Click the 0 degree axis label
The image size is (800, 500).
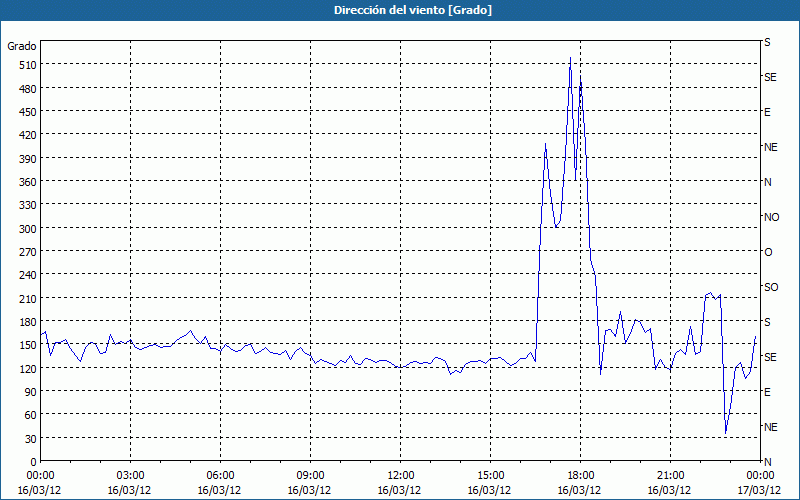coord(34,462)
